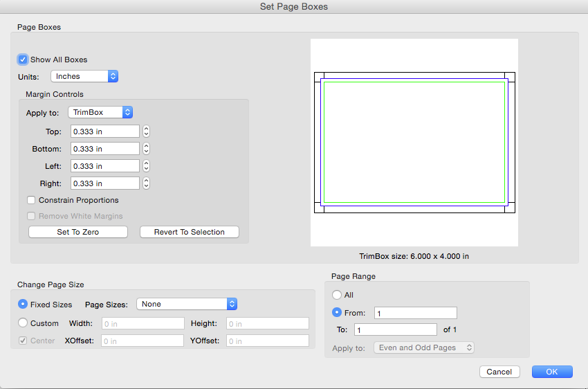Open the TrimBox Apply to dropdown

click(100, 112)
